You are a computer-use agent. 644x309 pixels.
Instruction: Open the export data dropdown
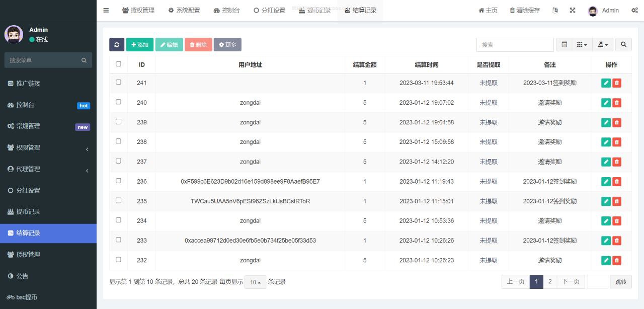point(603,45)
